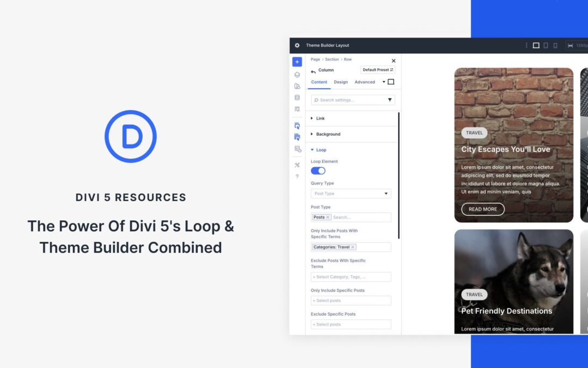
Task: Click the READ MORE button
Action: [x=482, y=209]
